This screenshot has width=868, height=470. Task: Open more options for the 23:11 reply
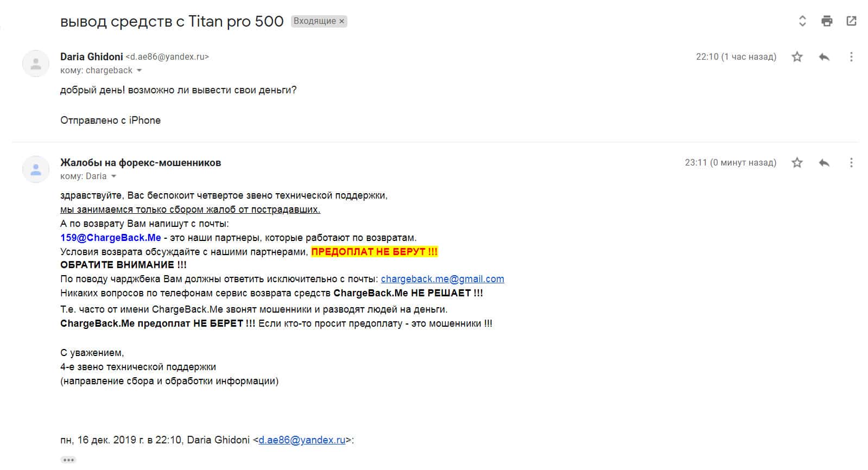[851, 162]
